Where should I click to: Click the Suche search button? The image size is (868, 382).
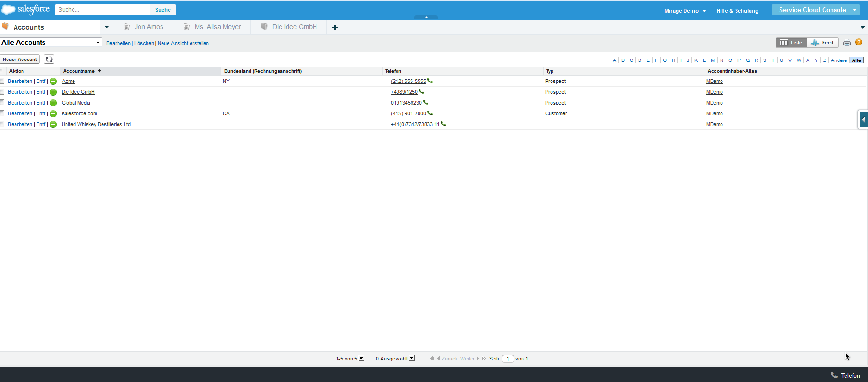click(163, 10)
